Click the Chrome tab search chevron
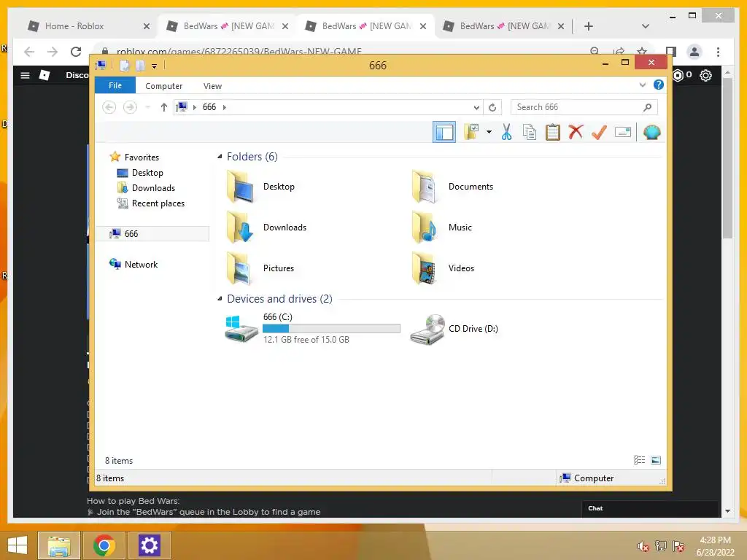 (645, 26)
